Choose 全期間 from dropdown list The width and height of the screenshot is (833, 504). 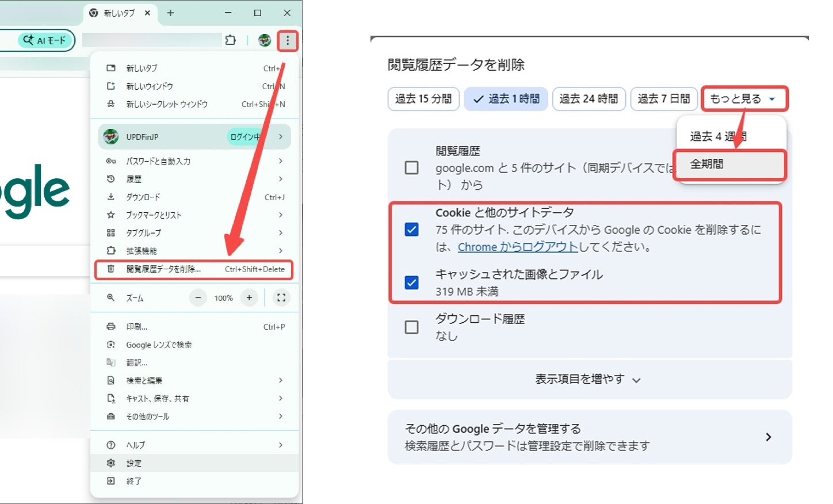[729, 165]
